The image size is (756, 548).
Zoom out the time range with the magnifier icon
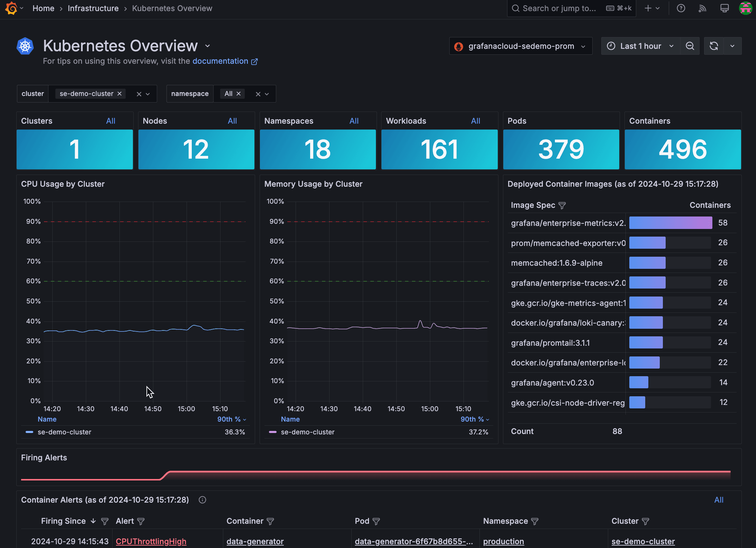pos(690,46)
